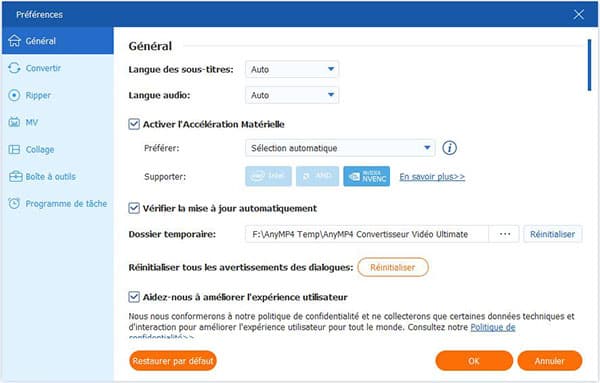Click the Restaurer par défaut button

[x=173, y=361]
